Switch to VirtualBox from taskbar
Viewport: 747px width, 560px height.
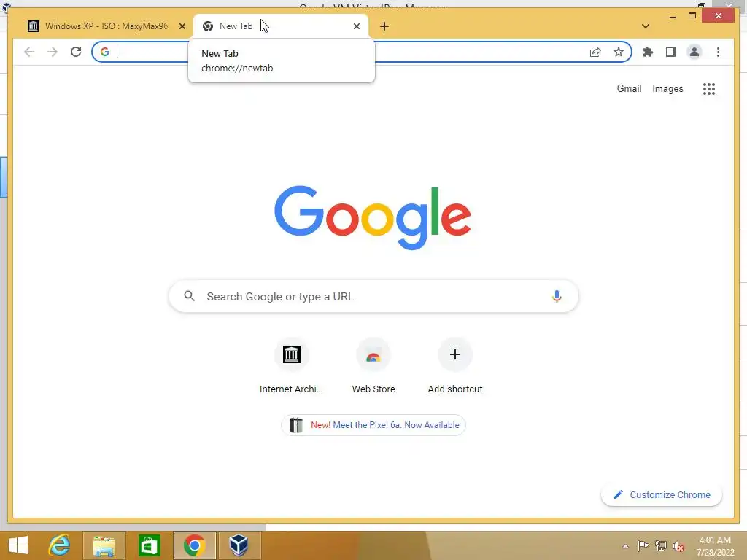(239, 545)
